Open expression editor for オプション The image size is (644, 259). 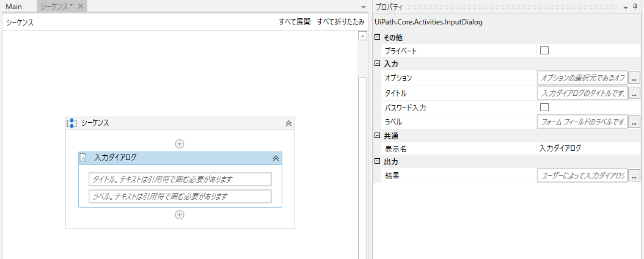tap(634, 77)
